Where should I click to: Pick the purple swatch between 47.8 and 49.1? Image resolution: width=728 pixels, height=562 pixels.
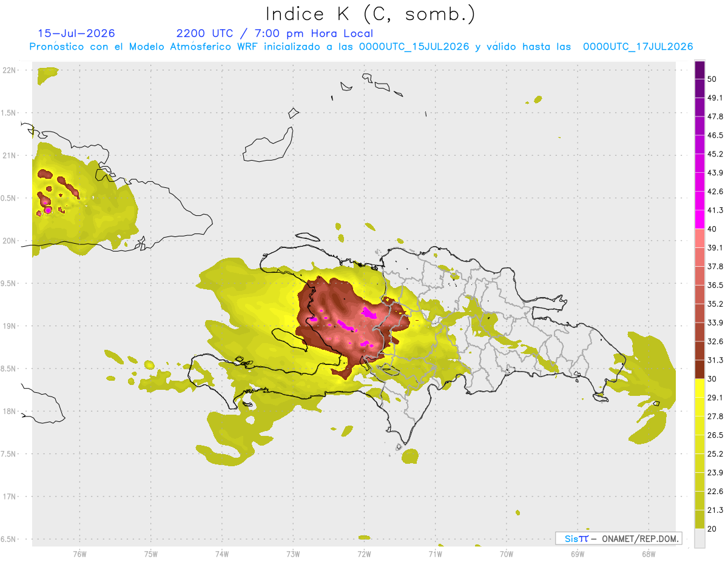pos(699,108)
